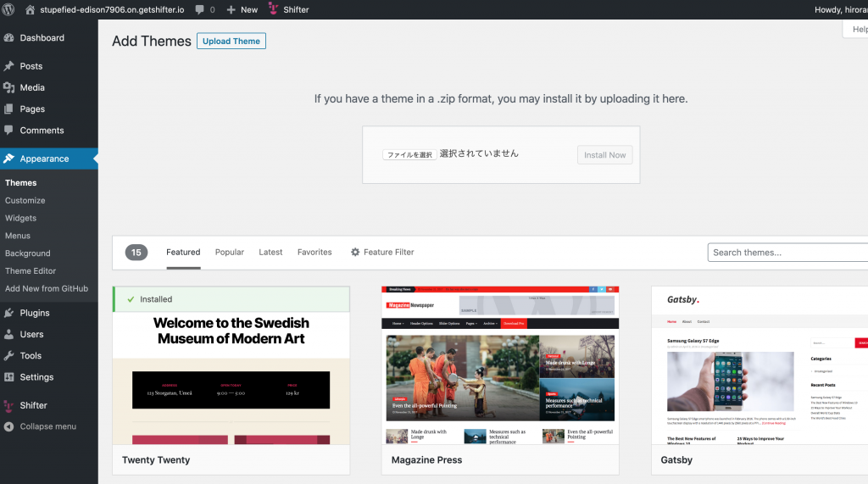Open the Feature Filter options
This screenshot has width=868, height=484.
pyautogui.click(x=382, y=252)
